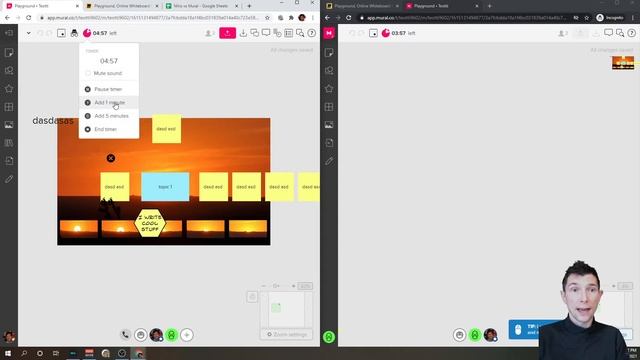Open the Windows Start menu
Image resolution: width=640 pixels, height=360 pixels.
[x=8, y=353]
